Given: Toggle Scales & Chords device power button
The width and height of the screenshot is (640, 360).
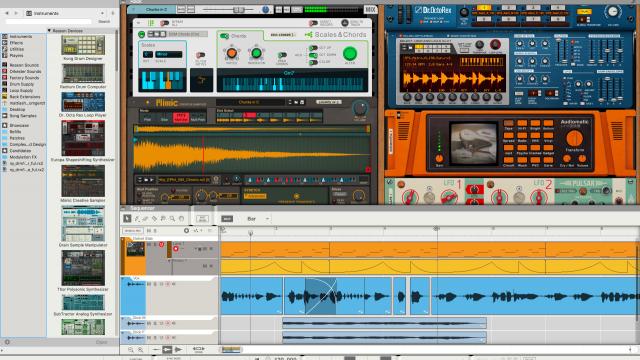Looking at the screenshot, I should (141, 35).
